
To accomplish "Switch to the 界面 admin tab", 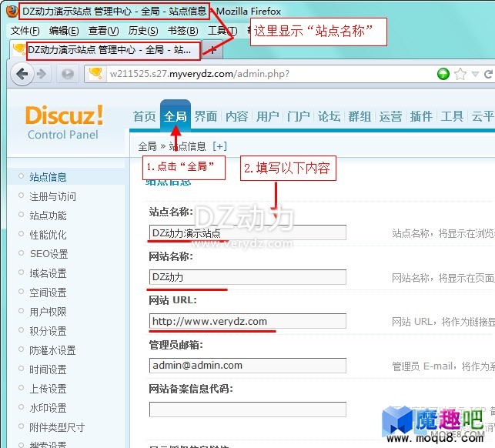I will (x=206, y=116).
